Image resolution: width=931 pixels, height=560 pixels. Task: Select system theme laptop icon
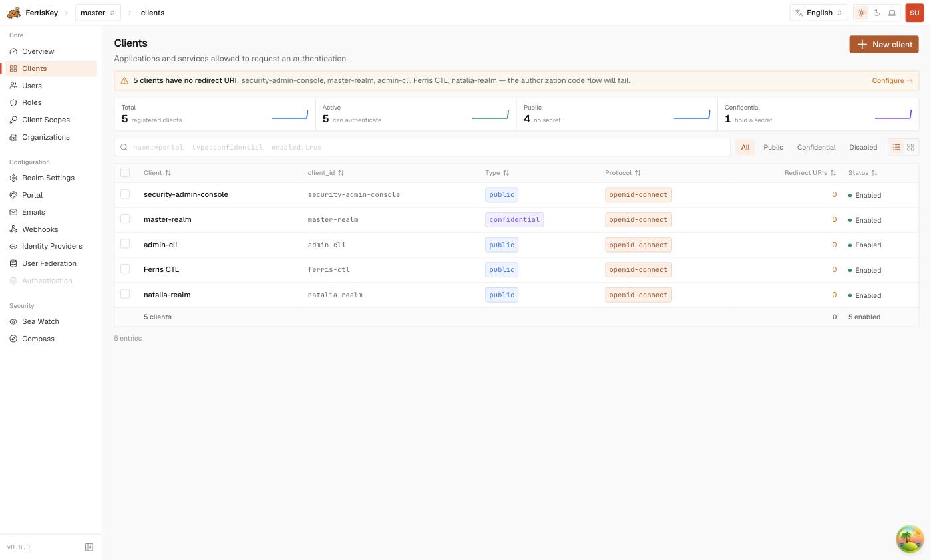[x=892, y=13]
